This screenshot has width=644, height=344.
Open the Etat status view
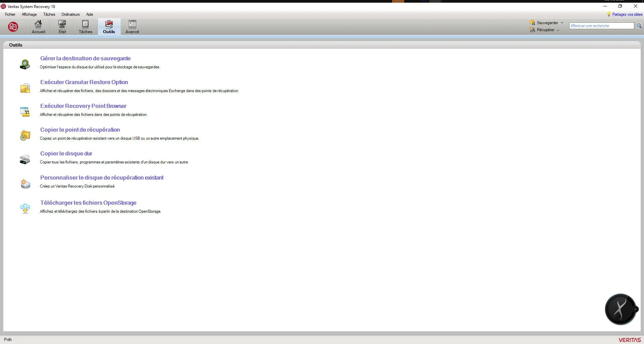pyautogui.click(x=62, y=27)
